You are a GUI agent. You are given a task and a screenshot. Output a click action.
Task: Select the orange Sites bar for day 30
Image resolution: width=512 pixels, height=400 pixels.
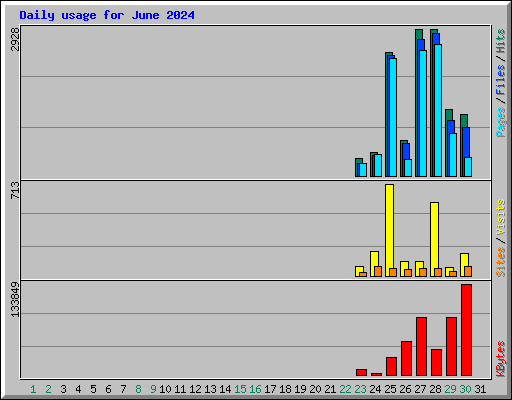point(468,272)
